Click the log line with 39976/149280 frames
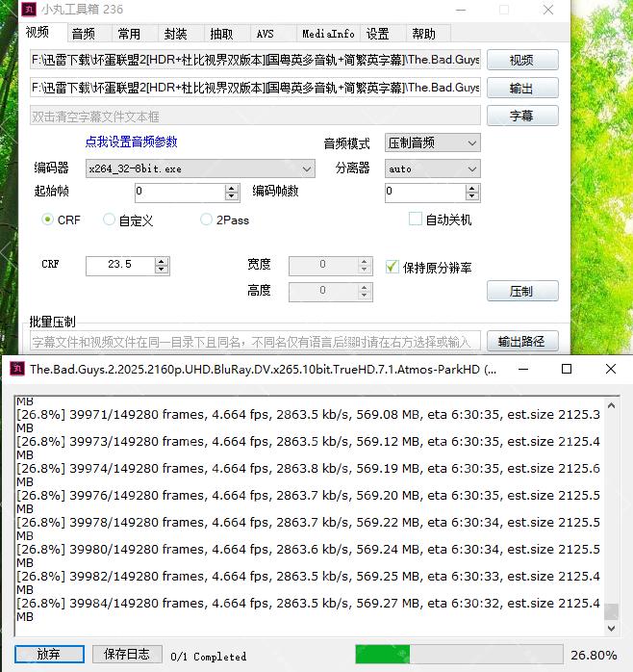633x672 pixels. click(309, 495)
